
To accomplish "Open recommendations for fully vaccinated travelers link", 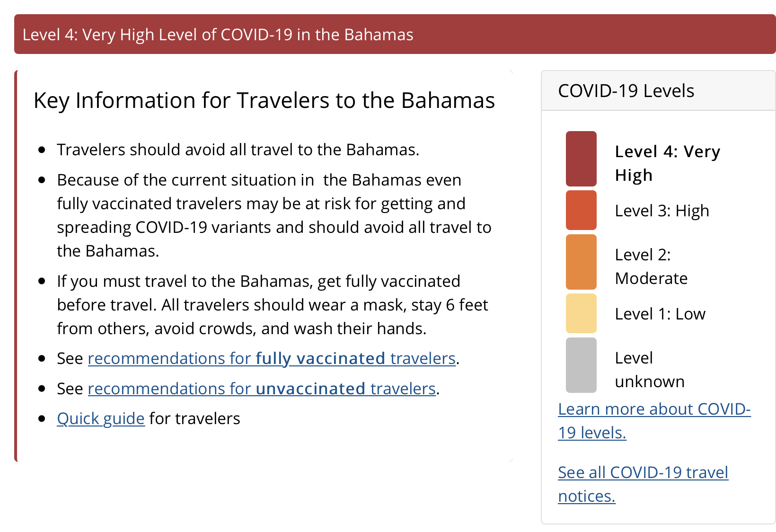I will [272, 359].
